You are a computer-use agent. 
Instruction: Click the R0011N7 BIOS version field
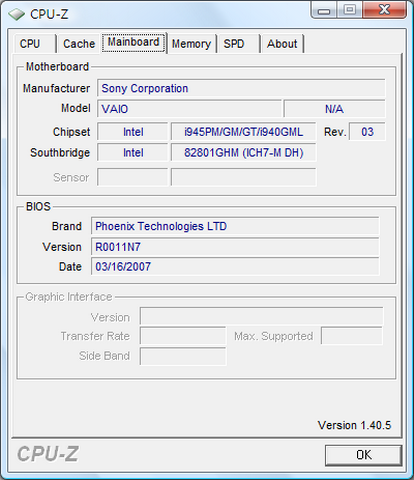235,247
